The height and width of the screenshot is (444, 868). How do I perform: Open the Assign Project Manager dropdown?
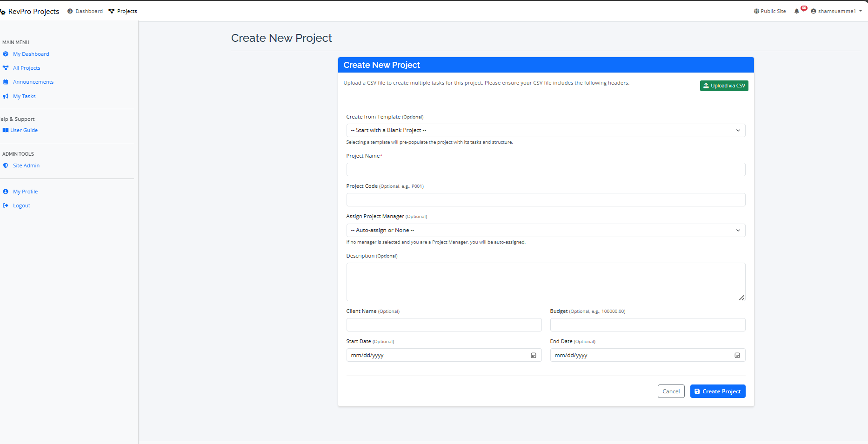[545, 230]
